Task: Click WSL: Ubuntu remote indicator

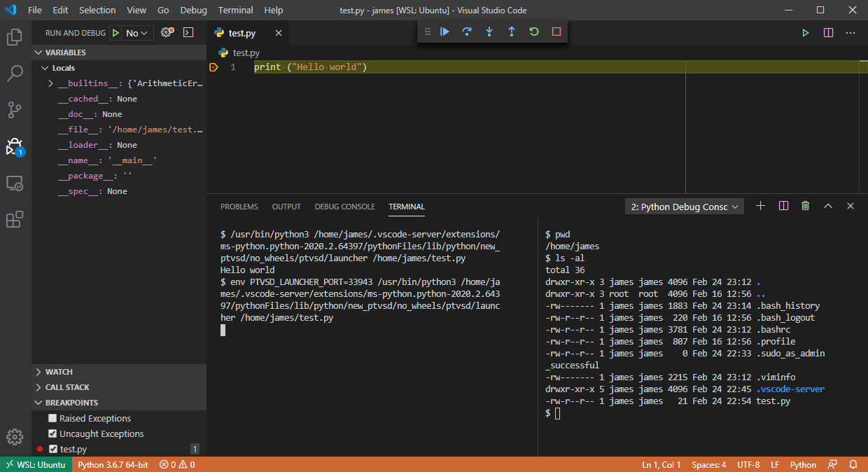Action: [36, 464]
